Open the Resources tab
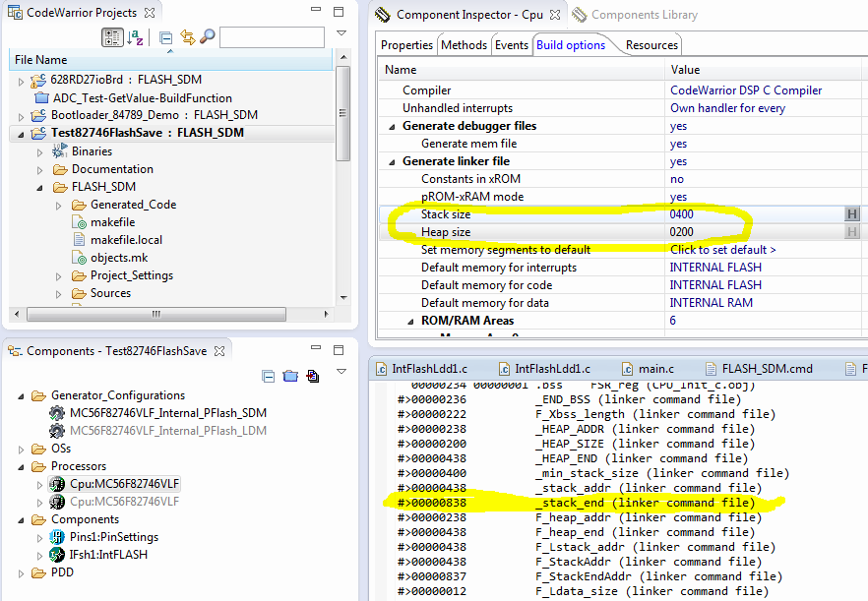Screen dimensions: 868x601 click(x=651, y=45)
